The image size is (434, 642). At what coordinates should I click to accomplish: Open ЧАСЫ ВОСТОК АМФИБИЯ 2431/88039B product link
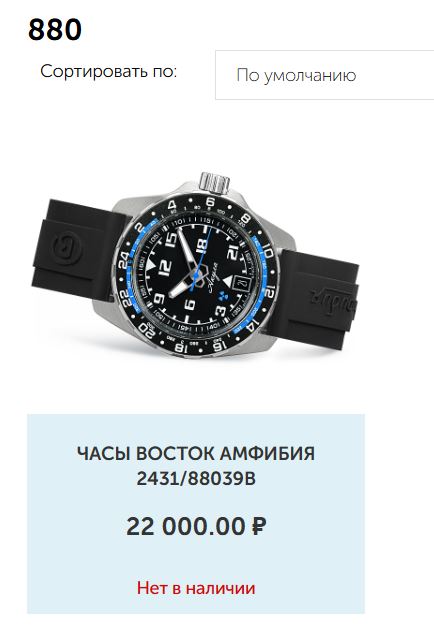pyautogui.click(x=196, y=466)
